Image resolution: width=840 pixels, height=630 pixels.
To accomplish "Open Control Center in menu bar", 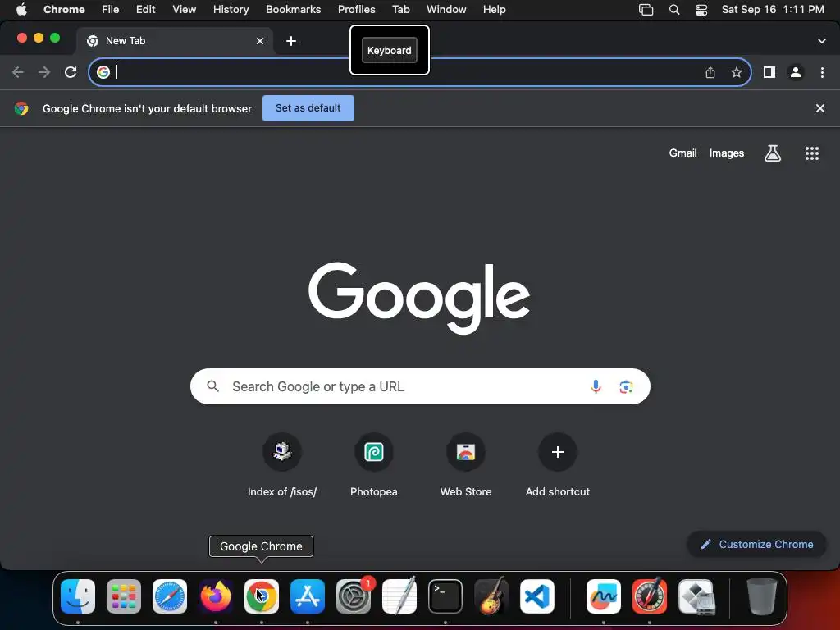I will (x=701, y=10).
